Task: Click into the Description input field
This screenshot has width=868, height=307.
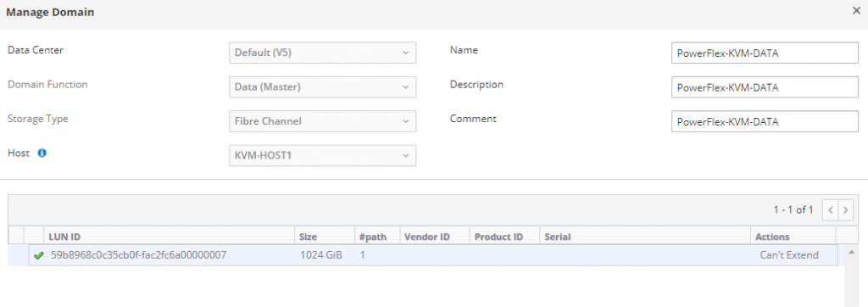Action: point(765,87)
